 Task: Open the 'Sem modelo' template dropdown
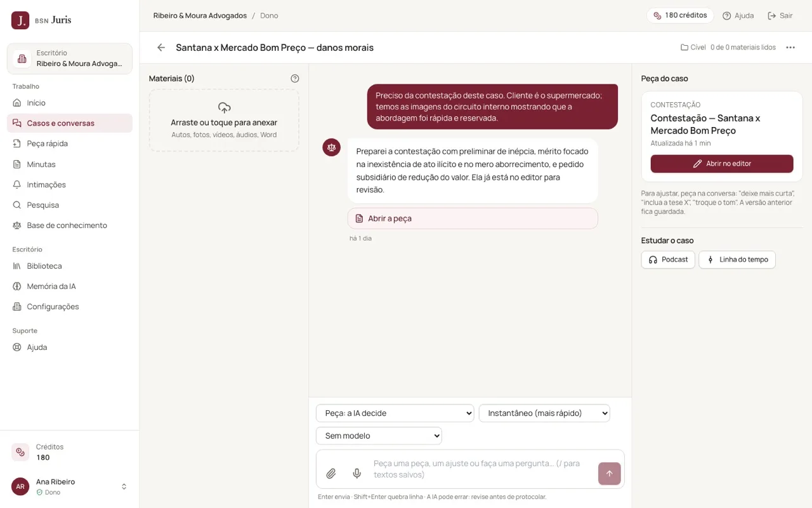379,436
